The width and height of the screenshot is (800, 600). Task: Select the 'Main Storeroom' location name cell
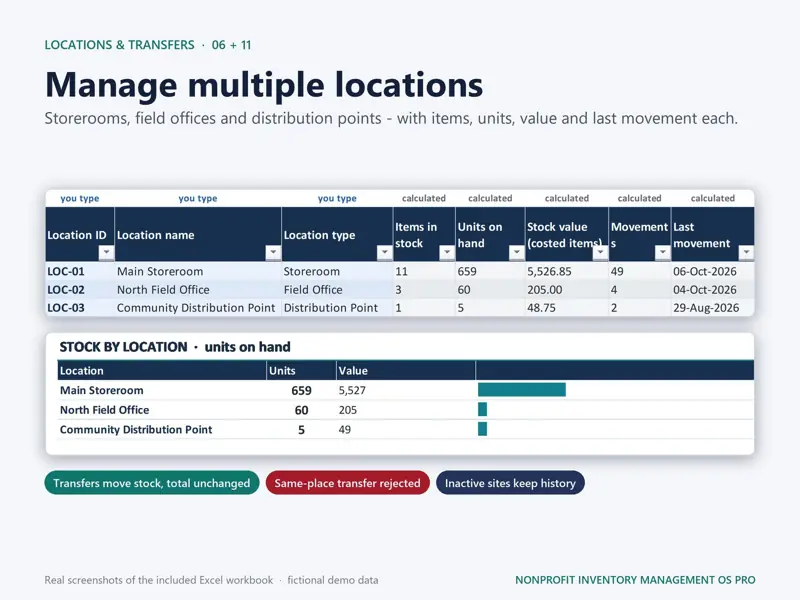pyautogui.click(x=198, y=271)
